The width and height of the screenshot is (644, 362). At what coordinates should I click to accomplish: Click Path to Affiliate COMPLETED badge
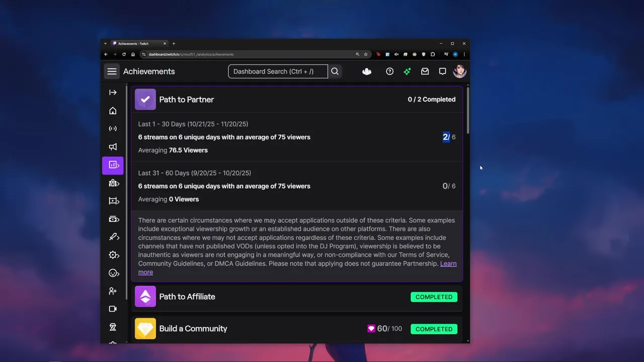pyautogui.click(x=434, y=297)
